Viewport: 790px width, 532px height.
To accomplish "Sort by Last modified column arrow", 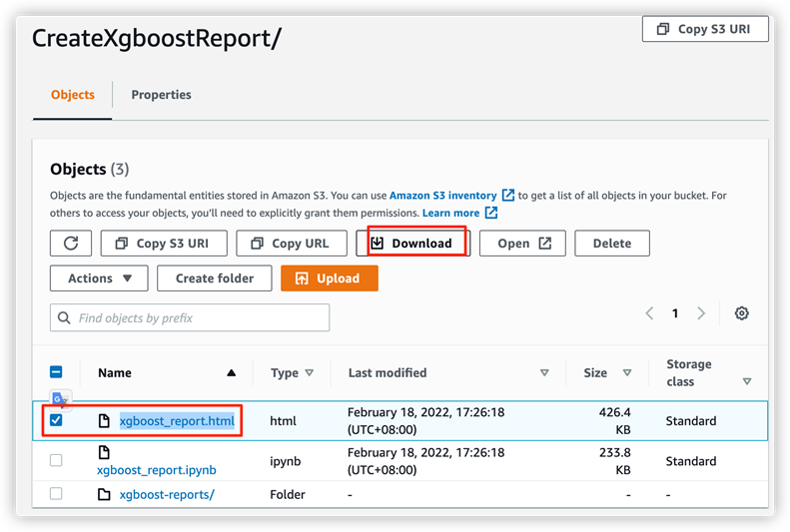I will 544,372.
